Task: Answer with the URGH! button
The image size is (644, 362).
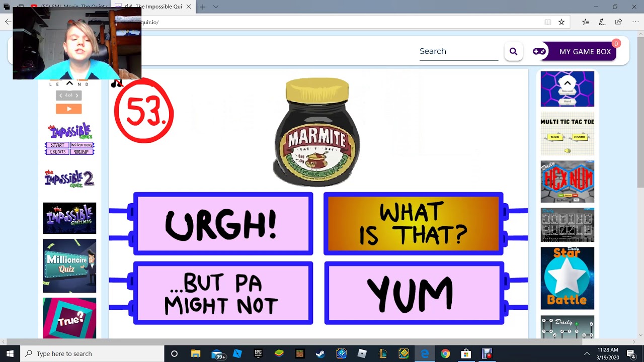Action: pos(223,224)
